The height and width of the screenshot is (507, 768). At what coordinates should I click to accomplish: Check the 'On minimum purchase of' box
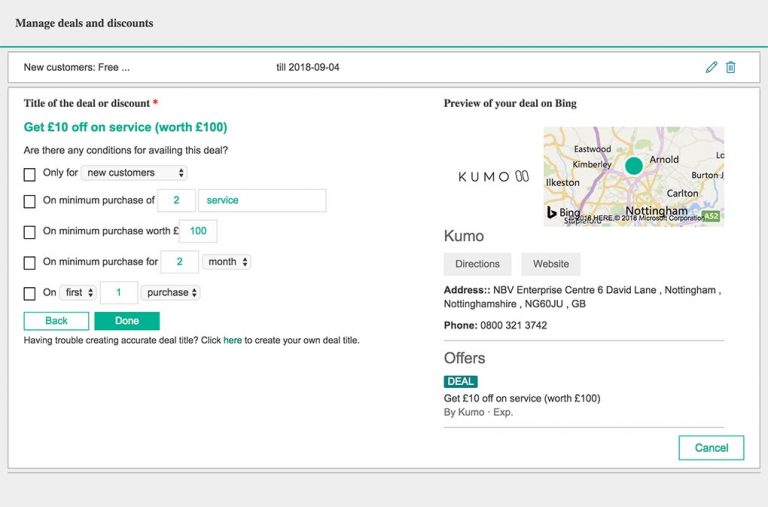click(30, 201)
